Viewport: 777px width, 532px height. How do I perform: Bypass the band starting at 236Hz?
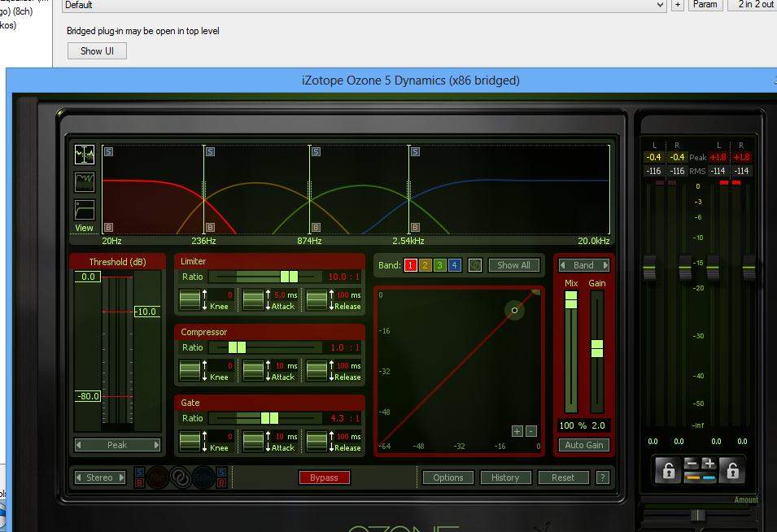pyautogui.click(x=210, y=227)
